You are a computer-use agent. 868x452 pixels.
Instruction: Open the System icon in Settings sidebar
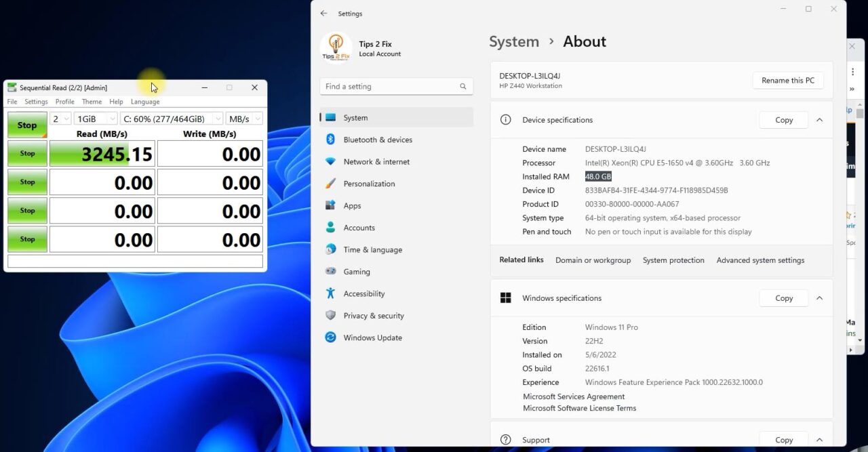pos(330,117)
